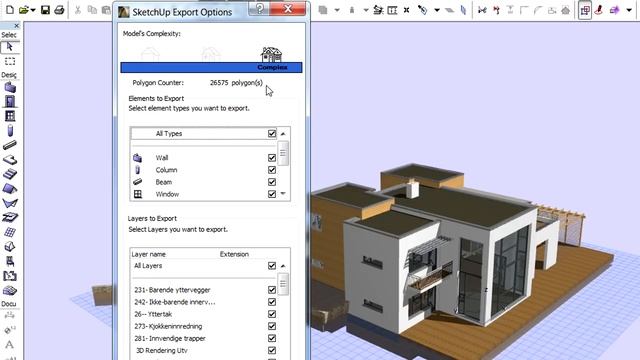Uncheck layer 273-Kjokkeninnredning
The height and width of the screenshot is (360, 640).
272,326
